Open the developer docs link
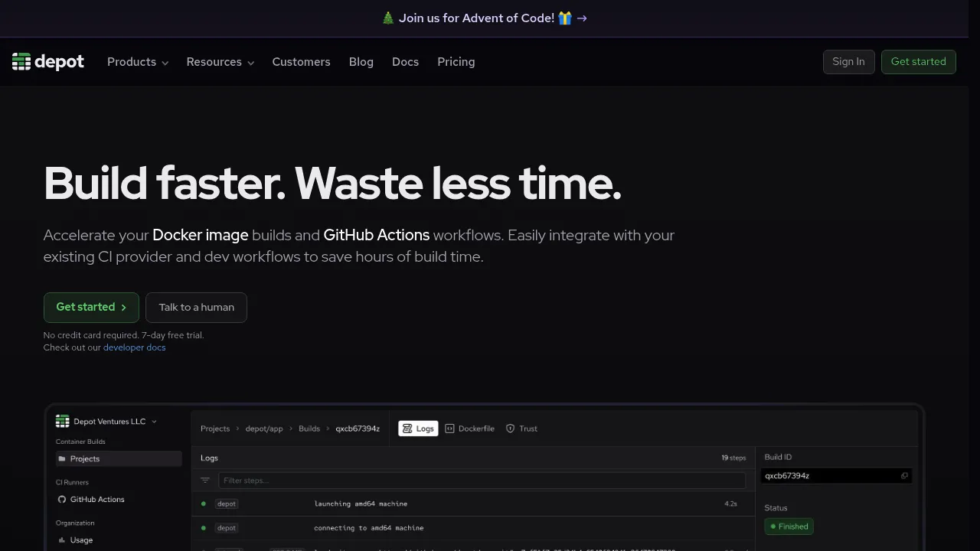This screenshot has width=980, height=551. click(x=135, y=347)
